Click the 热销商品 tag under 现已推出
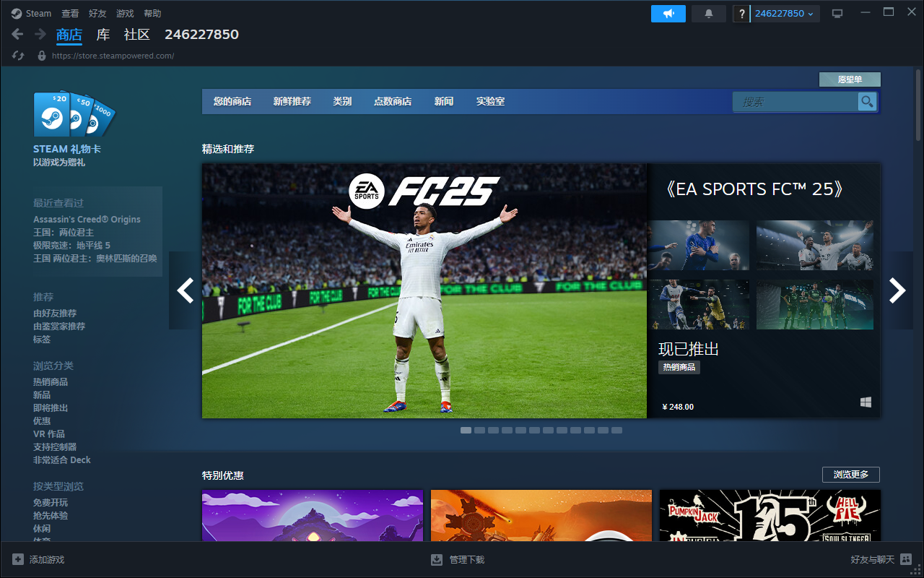The image size is (924, 578). pyautogui.click(x=679, y=367)
